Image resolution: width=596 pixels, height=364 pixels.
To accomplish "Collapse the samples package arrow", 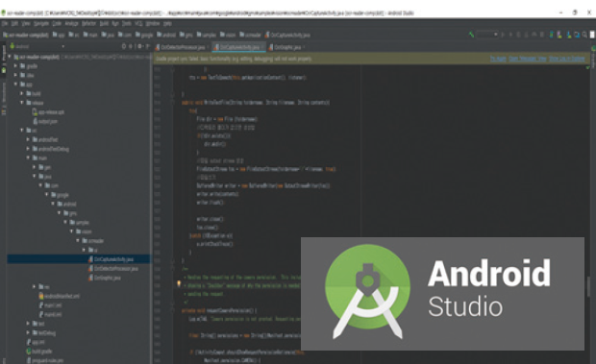I will point(65,222).
